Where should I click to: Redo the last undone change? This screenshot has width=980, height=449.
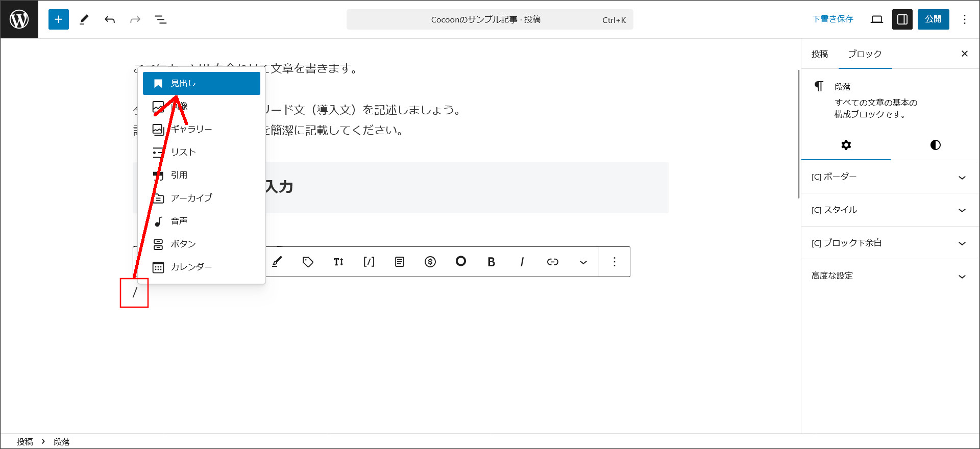(x=135, y=19)
